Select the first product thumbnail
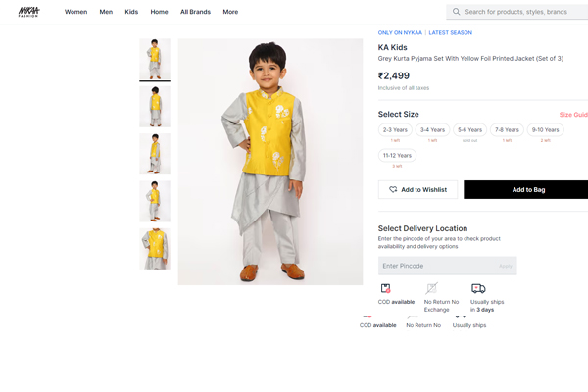The image size is (588, 392). point(155,59)
